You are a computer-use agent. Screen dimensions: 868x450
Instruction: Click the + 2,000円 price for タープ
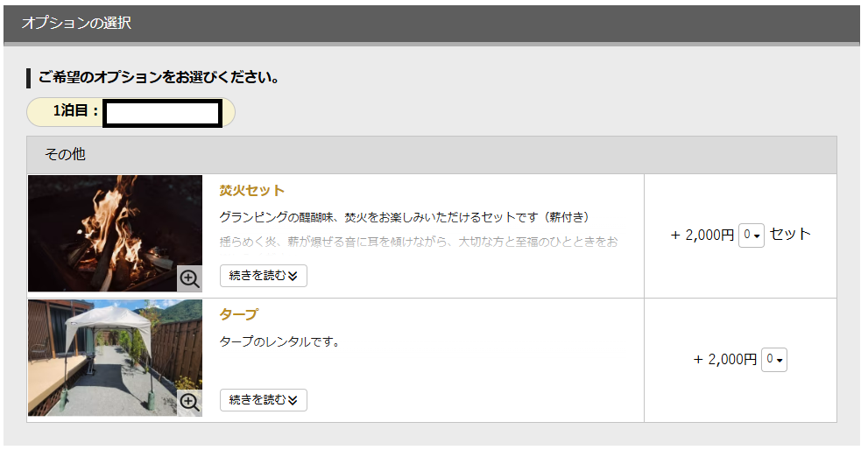(x=724, y=359)
